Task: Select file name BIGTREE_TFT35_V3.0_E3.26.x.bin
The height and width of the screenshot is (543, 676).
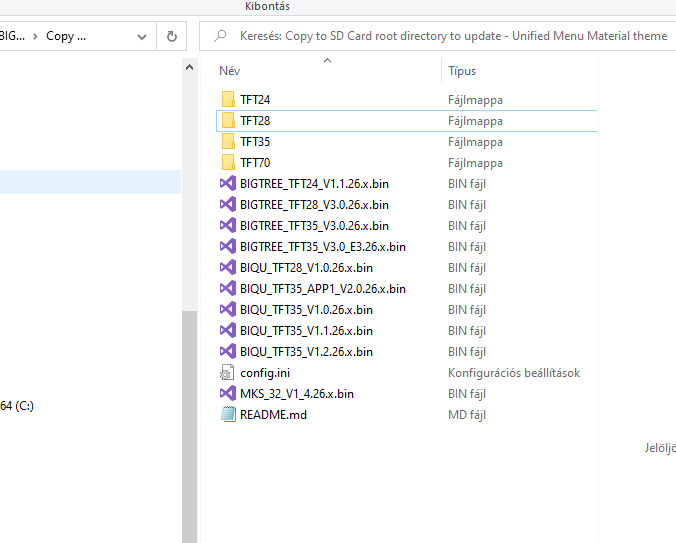Action: (x=323, y=247)
